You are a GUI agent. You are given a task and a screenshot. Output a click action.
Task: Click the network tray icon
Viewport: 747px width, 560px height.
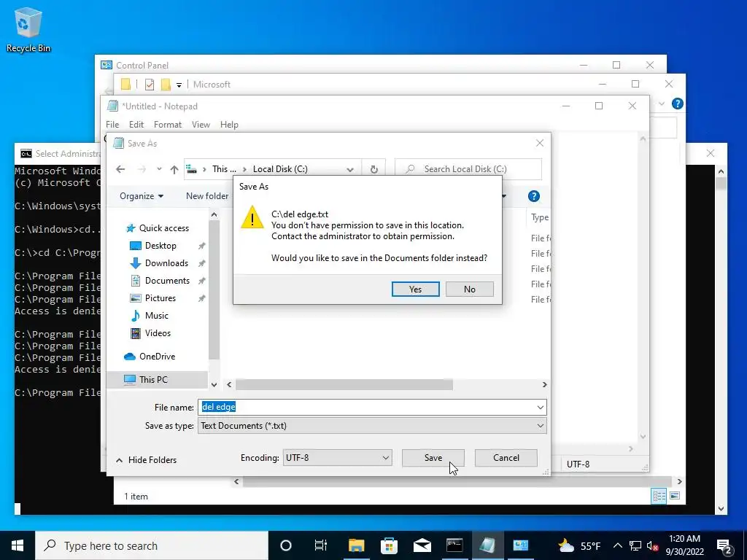click(x=635, y=545)
